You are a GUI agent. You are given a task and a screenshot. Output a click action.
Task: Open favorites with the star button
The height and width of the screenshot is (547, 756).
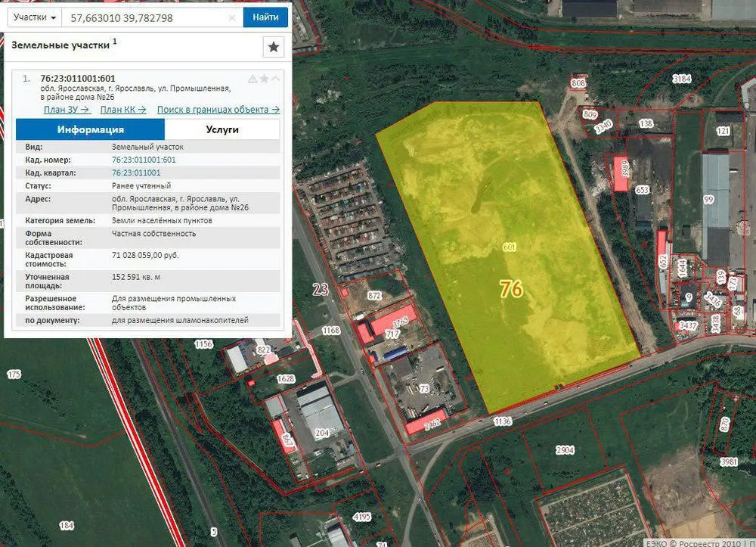pyautogui.click(x=274, y=47)
